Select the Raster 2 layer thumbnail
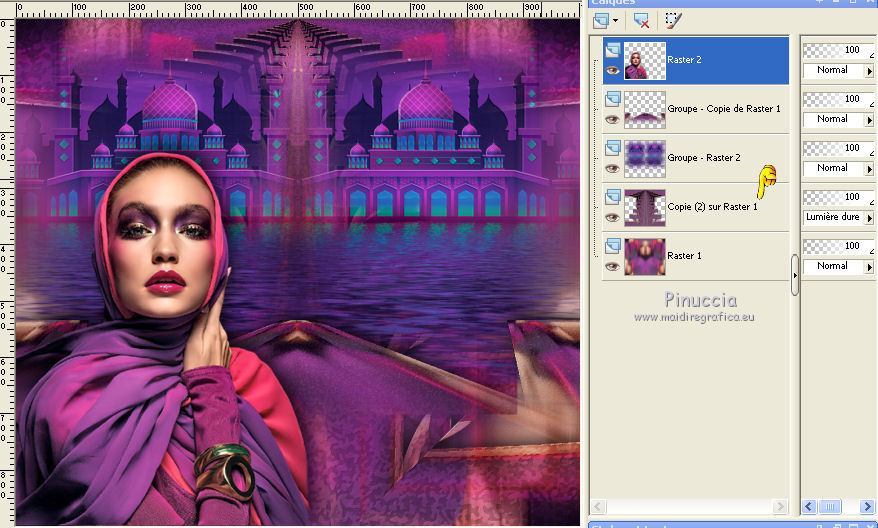878x528 pixels. point(645,61)
